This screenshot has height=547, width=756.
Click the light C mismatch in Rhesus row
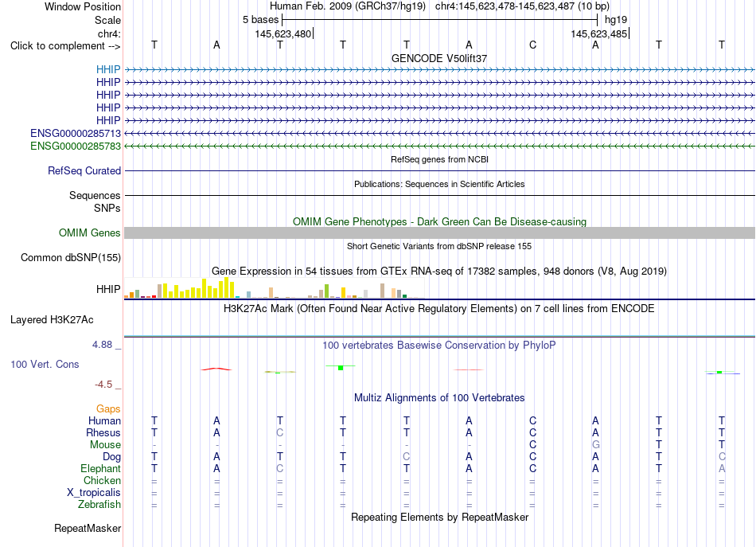279,432
